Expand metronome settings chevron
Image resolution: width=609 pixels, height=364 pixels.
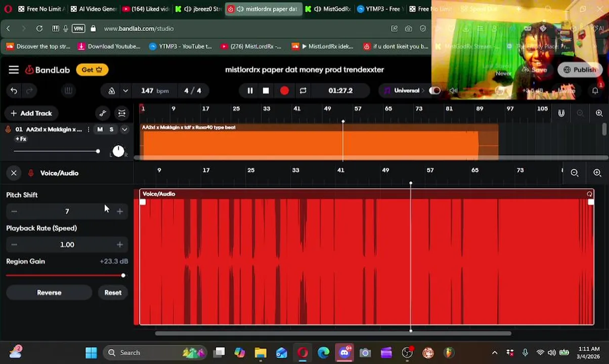click(x=125, y=91)
